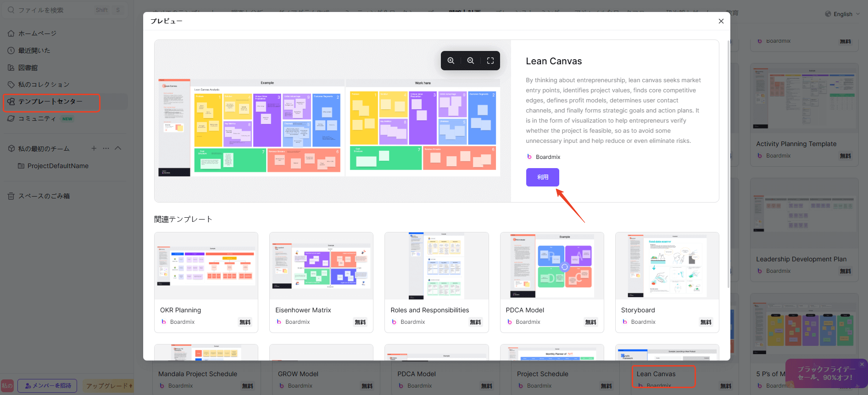Open Leadership Development Plan template in background
This screenshot has height=395, width=868.
click(x=804, y=230)
